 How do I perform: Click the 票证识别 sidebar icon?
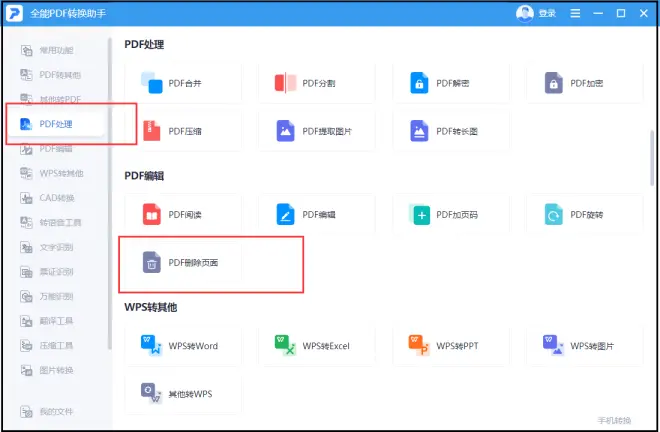pos(26,272)
